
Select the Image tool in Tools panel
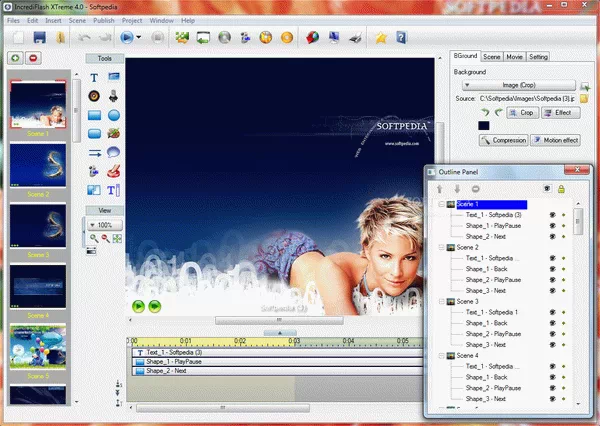click(114, 77)
